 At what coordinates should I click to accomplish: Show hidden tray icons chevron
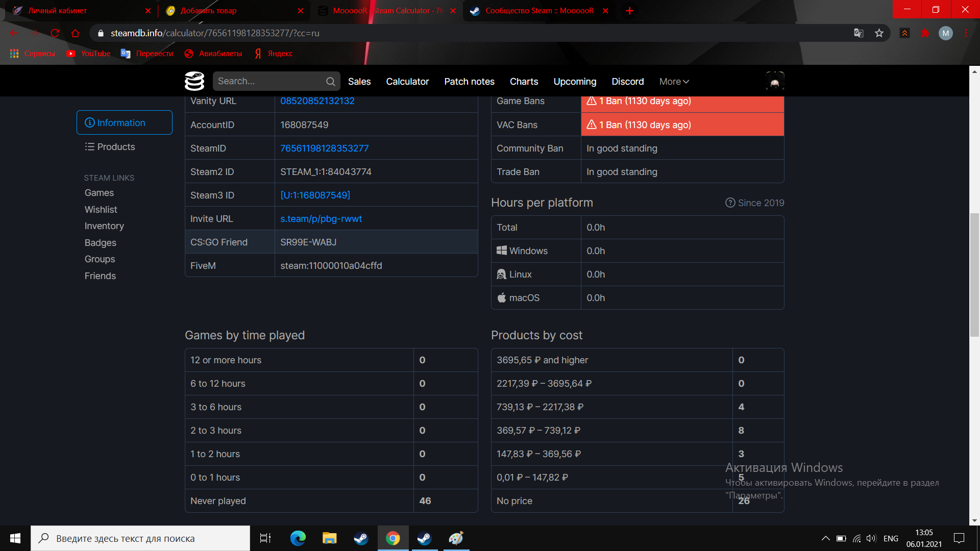tap(825, 538)
